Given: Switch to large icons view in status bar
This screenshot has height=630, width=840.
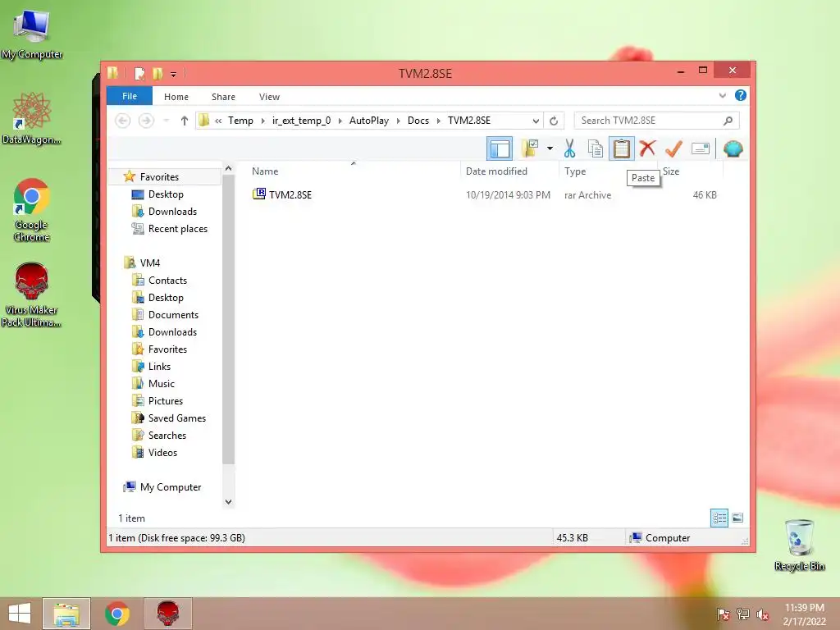Looking at the screenshot, I should 737,518.
